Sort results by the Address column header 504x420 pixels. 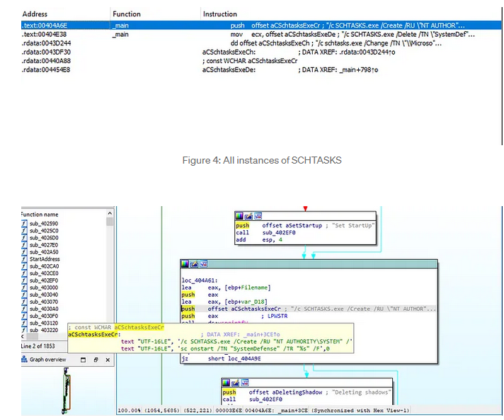pos(35,14)
